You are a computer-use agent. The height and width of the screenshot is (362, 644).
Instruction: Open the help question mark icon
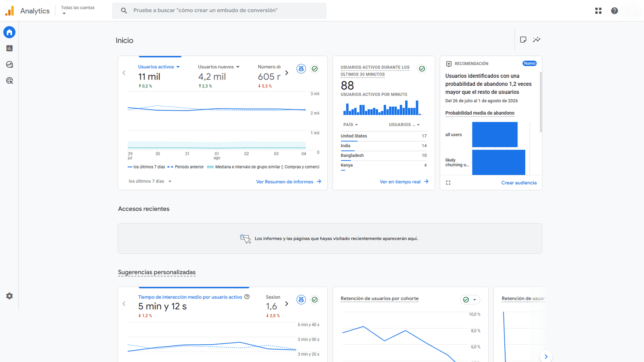[615, 11]
